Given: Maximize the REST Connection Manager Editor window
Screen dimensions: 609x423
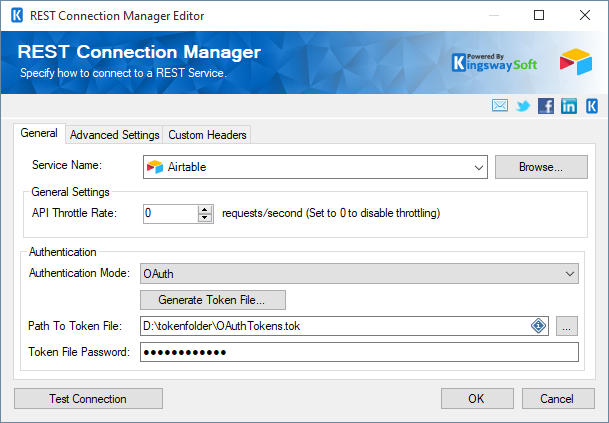Looking at the screenshot, I should (539, 16).
